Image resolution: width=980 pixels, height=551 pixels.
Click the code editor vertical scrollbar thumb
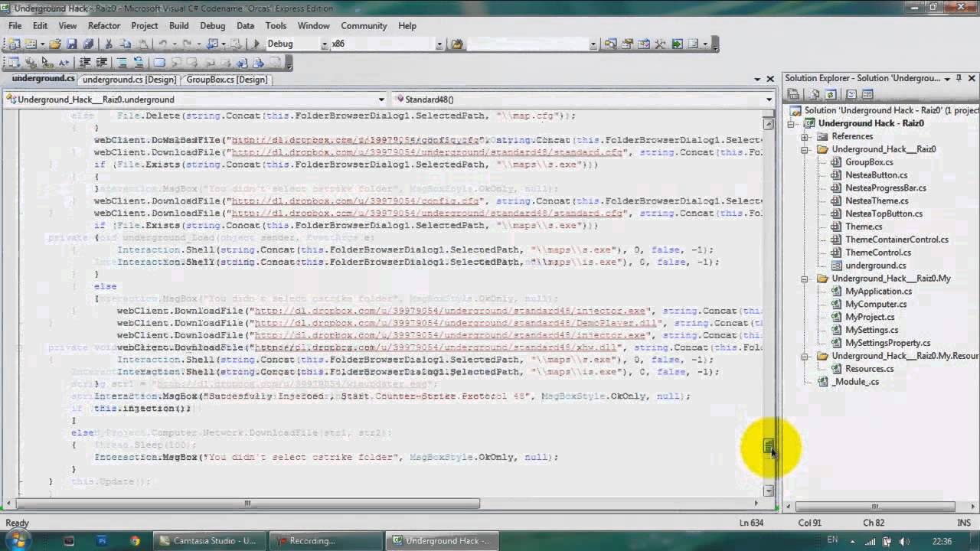(769, 447)
